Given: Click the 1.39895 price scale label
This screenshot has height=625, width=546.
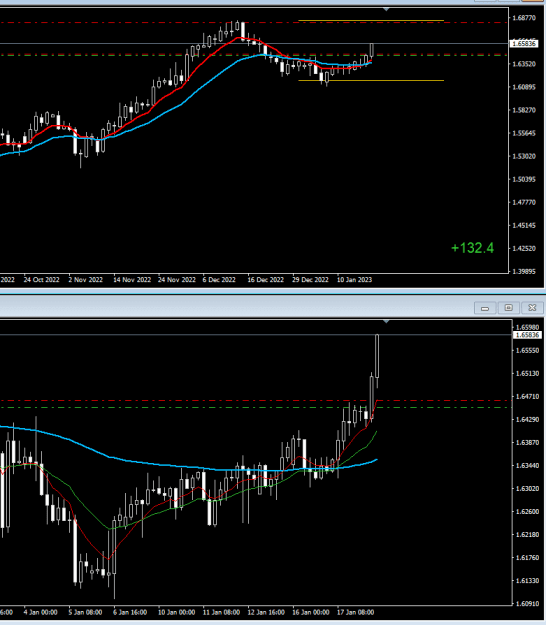Looking at the screenshot, I should pyautogui.click(x=524, y=271).
